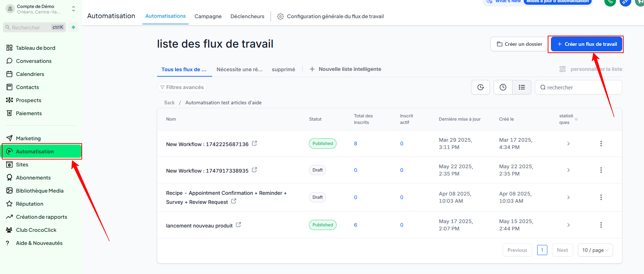Expand statistics chevron for New Workflow 1747917338935
This screenshot has width=644, height=274.
click(568, 170)
